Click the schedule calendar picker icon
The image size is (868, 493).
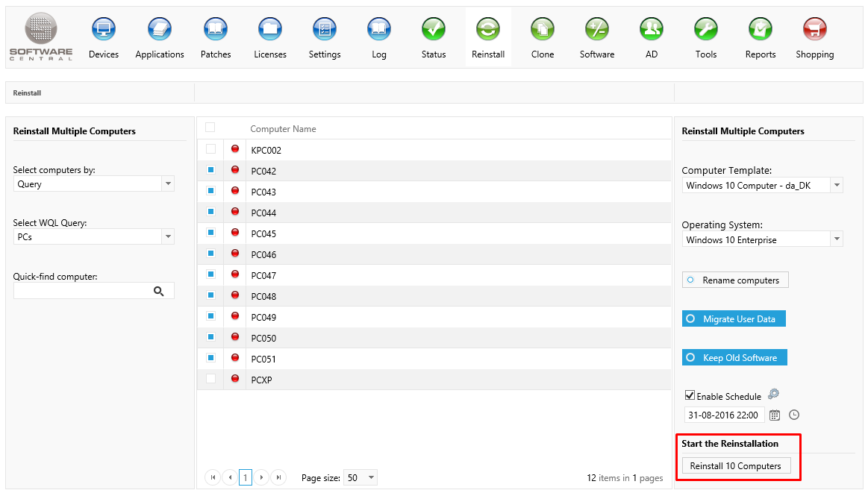[775, 415]
